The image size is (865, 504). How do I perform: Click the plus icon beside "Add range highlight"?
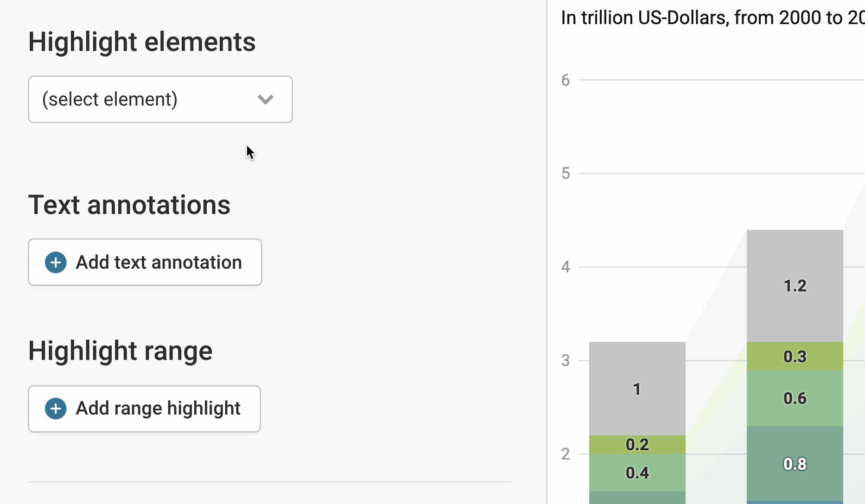(56, 409)
